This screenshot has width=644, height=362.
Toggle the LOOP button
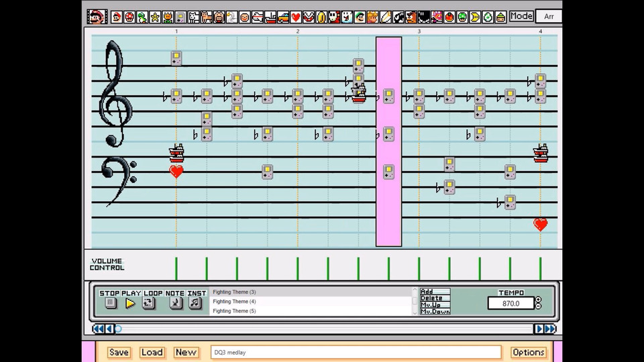click(148, 303)
